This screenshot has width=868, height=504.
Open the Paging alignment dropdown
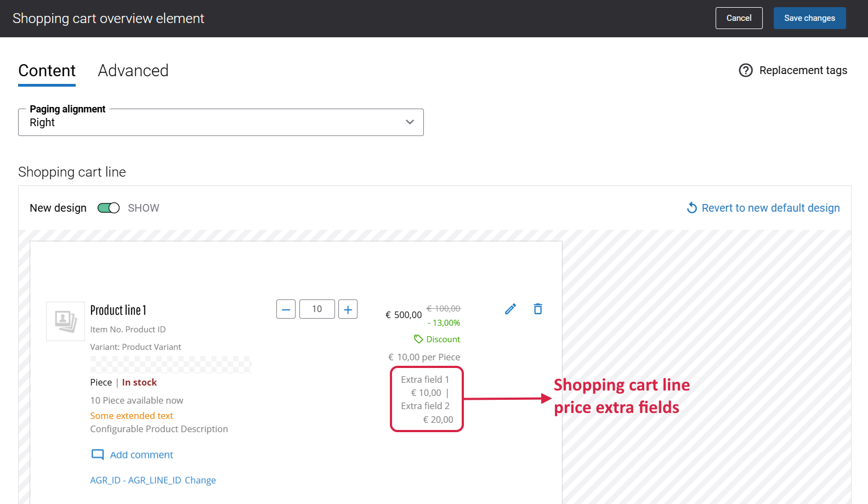[220, 122]
